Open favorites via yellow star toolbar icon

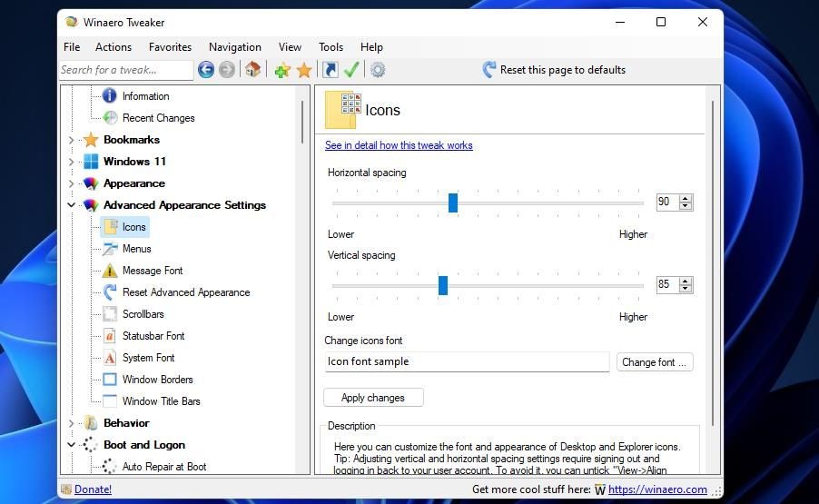tap(304, 70)
